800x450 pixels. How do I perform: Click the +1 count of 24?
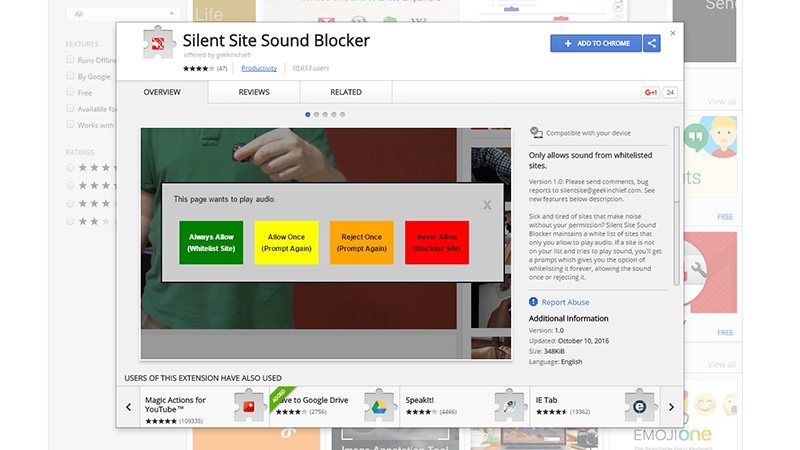670,92
